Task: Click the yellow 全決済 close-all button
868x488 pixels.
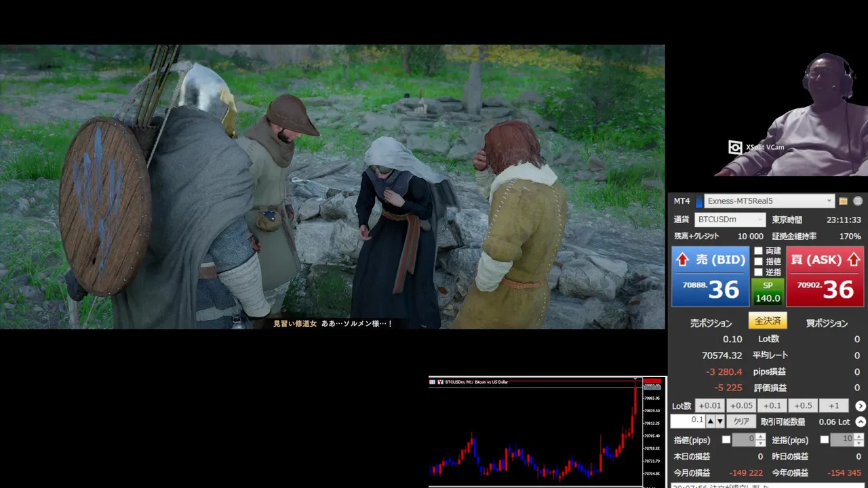Action: (768, 321)
